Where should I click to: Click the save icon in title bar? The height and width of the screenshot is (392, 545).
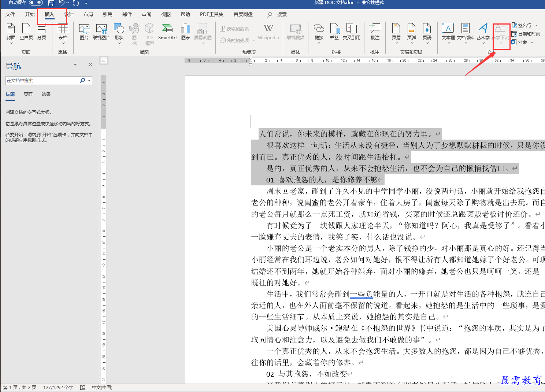[x=51, y=3]
